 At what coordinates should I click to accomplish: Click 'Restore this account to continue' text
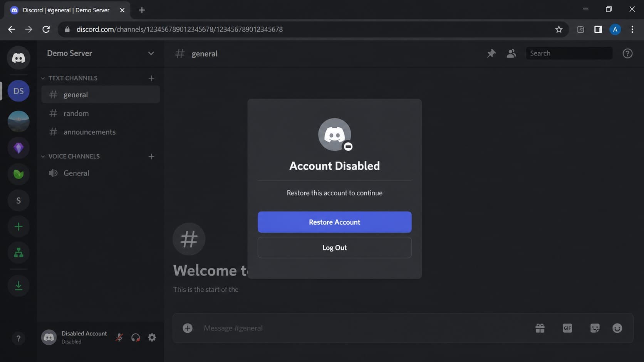pyautogui.click(x=335, y=193)
